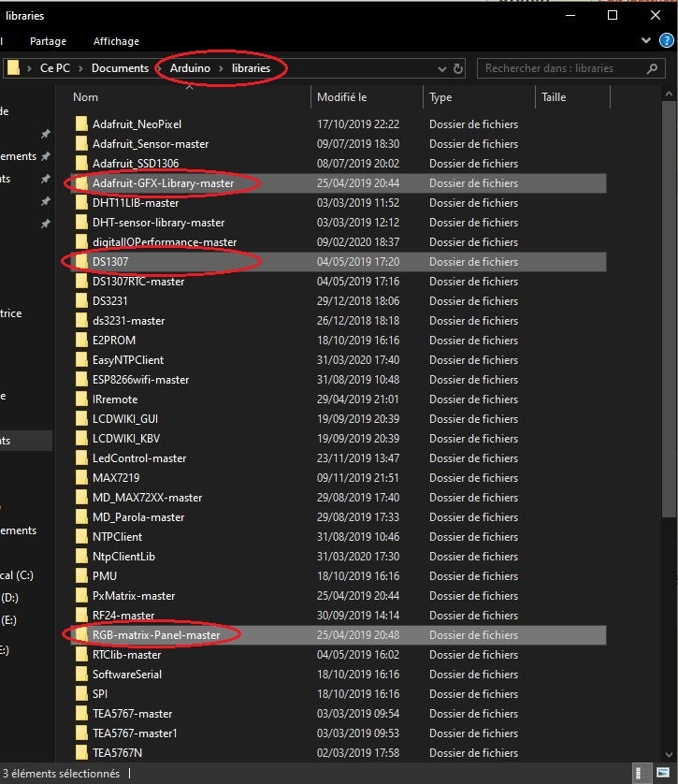Select the DS3231 folder icon
678x784 pixels.
pos(81,300)
